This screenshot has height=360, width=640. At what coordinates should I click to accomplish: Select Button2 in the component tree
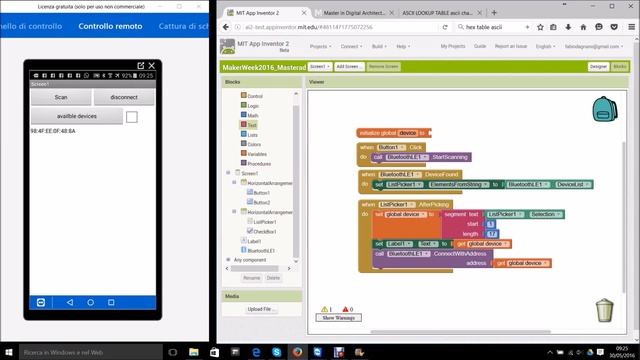pos(258,202)
